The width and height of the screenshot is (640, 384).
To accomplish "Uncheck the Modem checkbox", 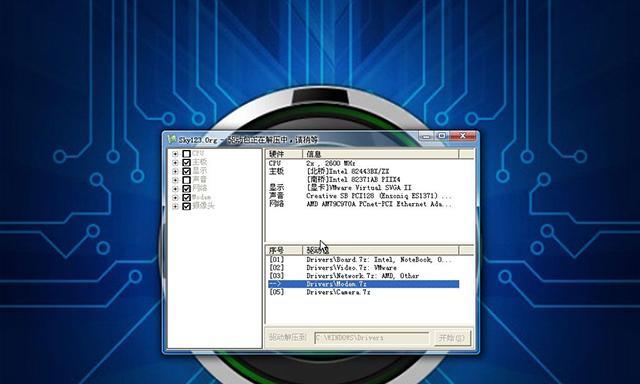I will tap(186, 198).
